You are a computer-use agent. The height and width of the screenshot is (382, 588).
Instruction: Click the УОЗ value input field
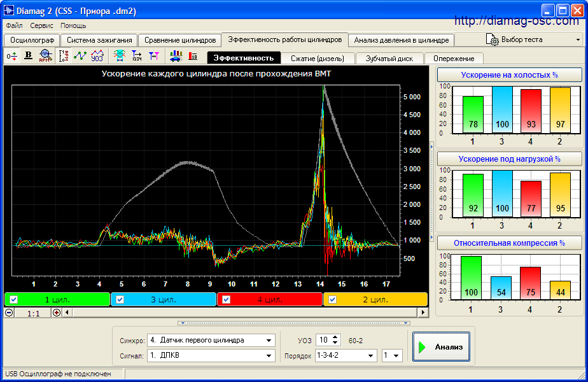[x=323, y=341]
